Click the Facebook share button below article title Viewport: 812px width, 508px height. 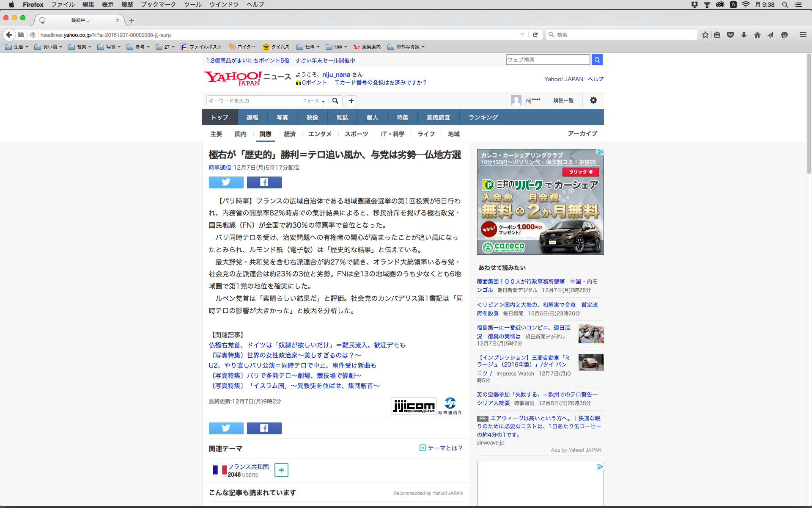(x=264, y=182)
